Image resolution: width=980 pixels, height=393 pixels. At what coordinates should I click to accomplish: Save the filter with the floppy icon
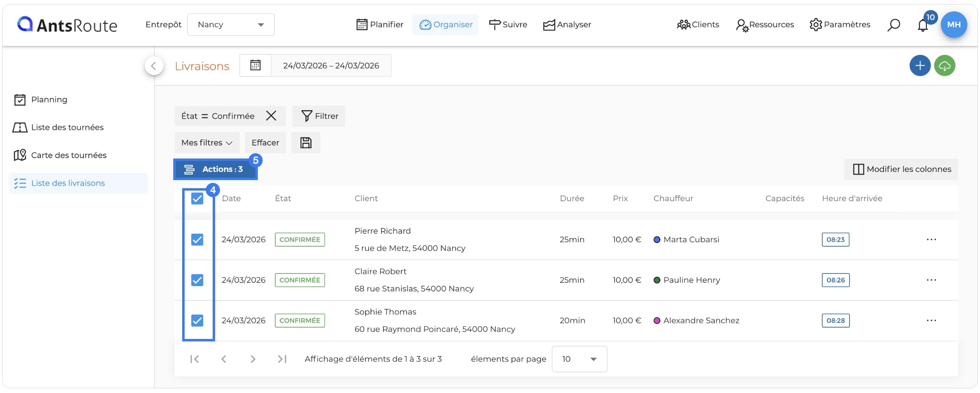(306, 143)
